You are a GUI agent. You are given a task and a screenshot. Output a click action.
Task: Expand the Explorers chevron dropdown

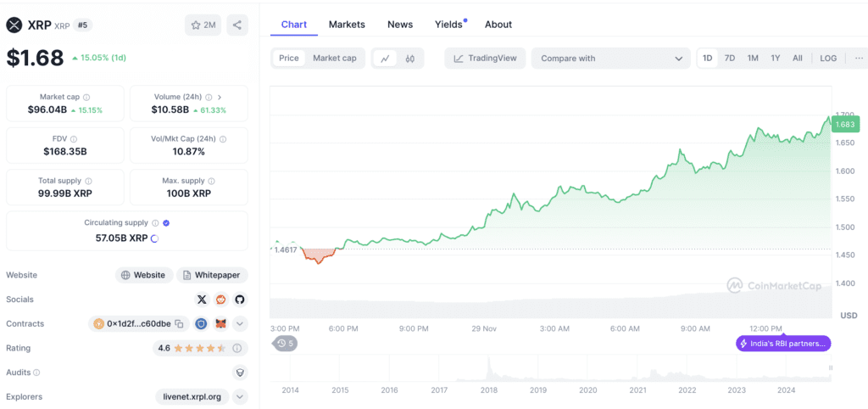[240, 397]
